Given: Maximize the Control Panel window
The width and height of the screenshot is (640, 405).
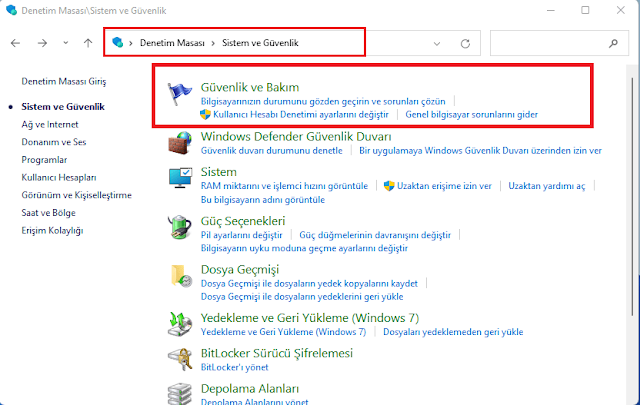Looking at the screenshot, I should point(585,10).
